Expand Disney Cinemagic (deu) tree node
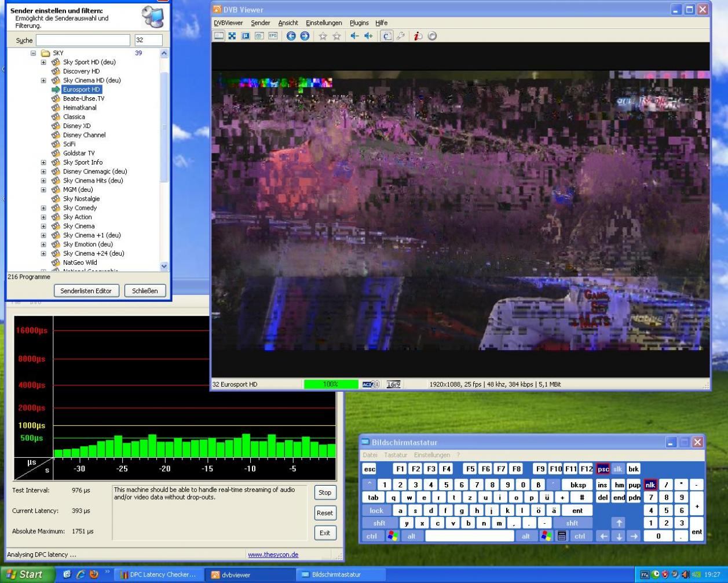 (x=43, y=172)
